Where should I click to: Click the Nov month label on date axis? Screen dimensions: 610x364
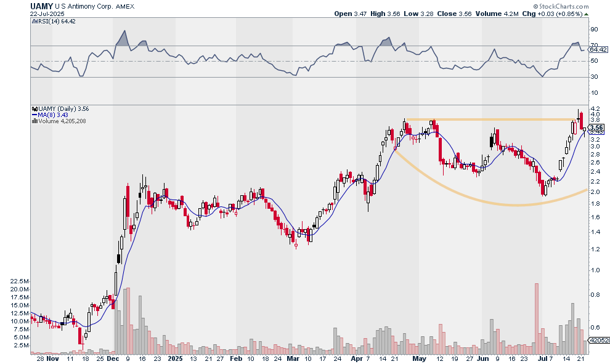click(52, 358)
